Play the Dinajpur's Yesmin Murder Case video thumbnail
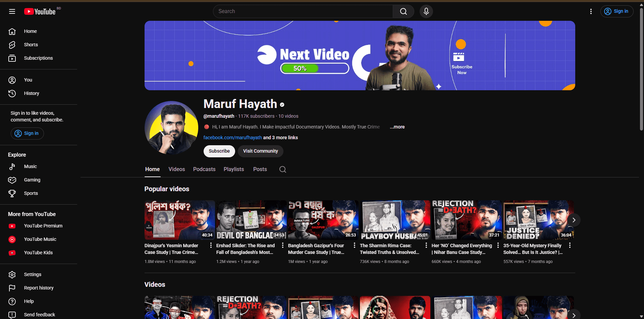 pyautogui.click(x=179, y=220)
